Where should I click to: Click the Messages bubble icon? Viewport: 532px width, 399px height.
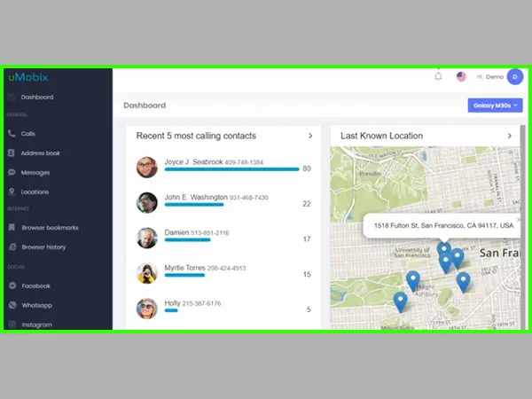point(12,172)
